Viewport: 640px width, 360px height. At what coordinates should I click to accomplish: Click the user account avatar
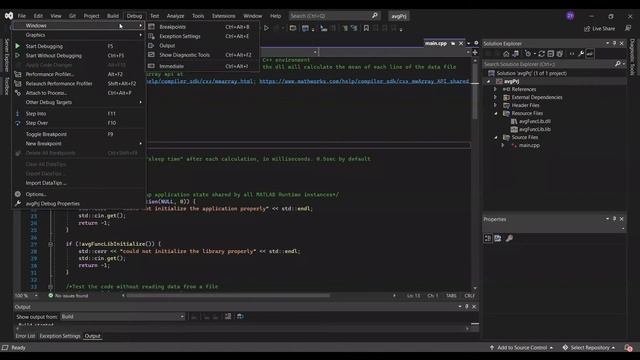(x=570, y=16)
